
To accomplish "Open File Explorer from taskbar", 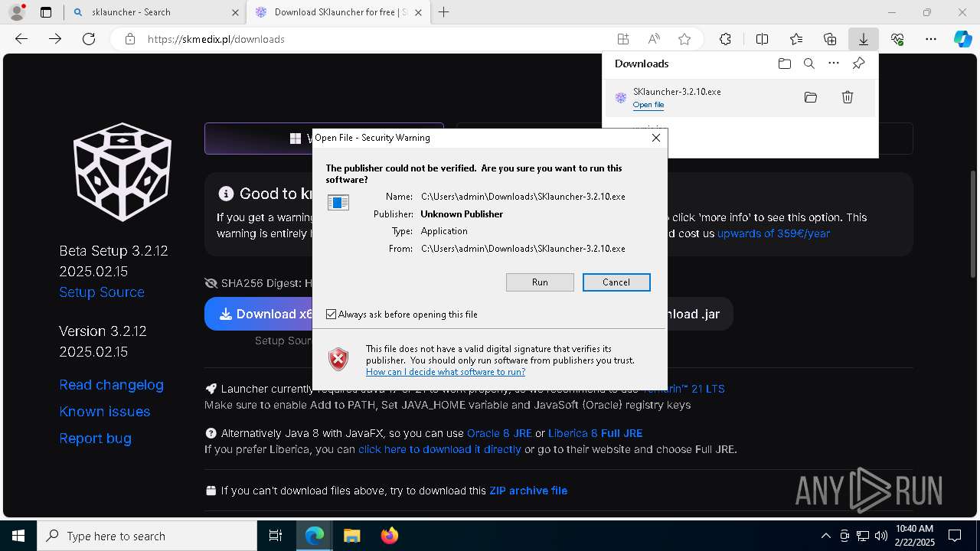I will [x=351, y=536].
